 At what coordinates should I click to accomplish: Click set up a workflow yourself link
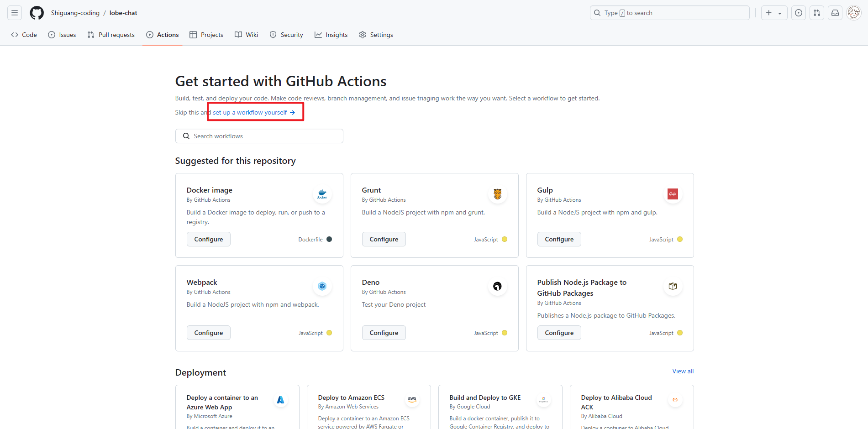pyautogui.click(x=254, y=112)
